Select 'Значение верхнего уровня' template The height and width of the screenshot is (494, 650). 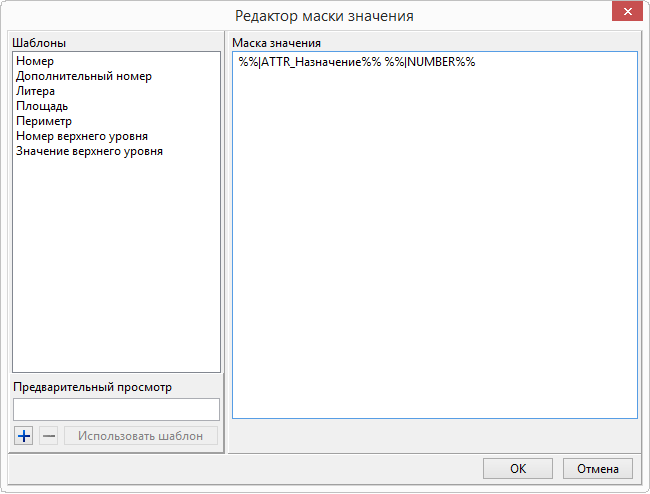[x=89, y=151]
